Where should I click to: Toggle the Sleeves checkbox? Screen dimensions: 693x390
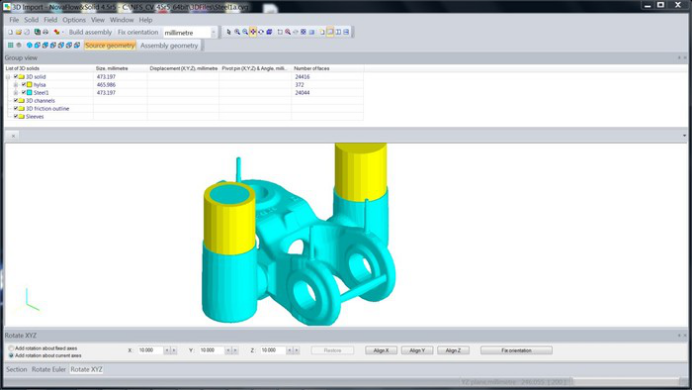pyautogui.click(x=15, y=116)
